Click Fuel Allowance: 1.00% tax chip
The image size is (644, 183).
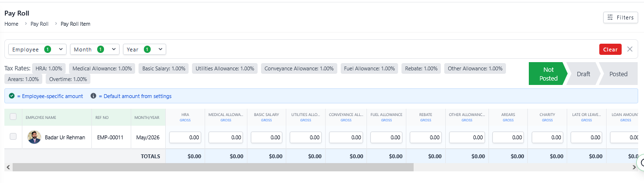point(369,68)
